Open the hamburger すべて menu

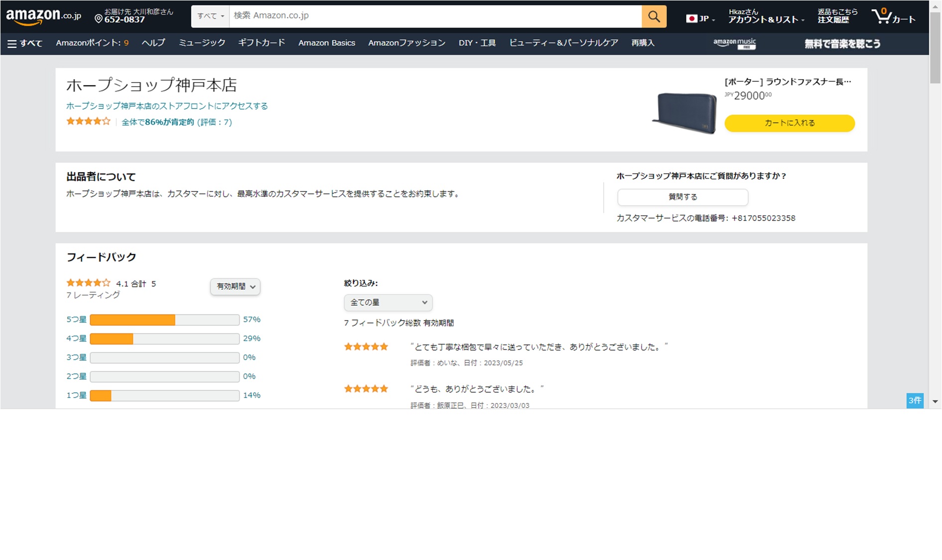[25, 43]
